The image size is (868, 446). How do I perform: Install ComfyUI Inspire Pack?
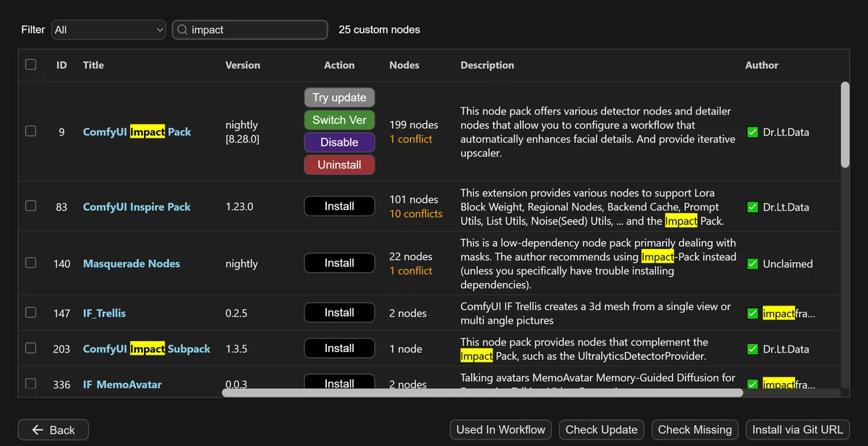click(x=339, y=206)
